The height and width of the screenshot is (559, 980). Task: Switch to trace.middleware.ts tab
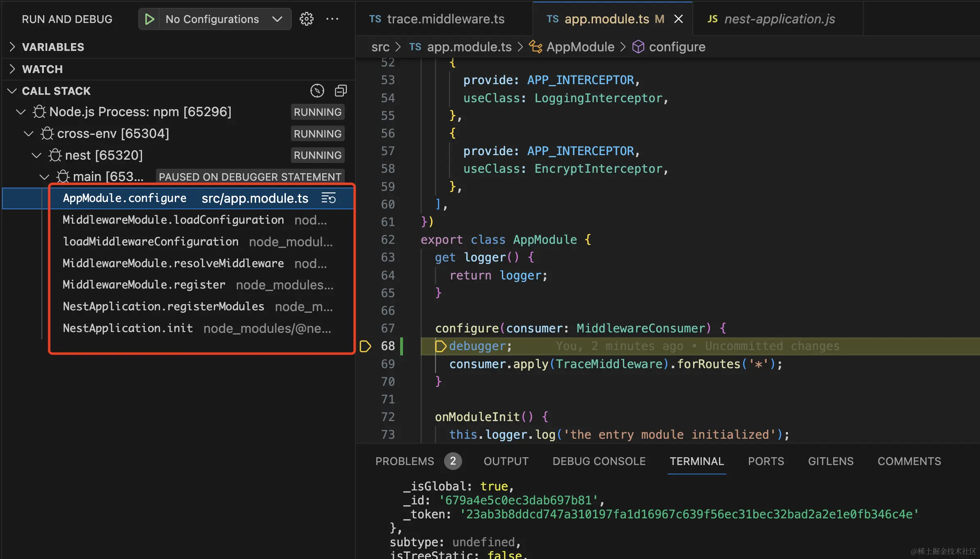[444, 19]
